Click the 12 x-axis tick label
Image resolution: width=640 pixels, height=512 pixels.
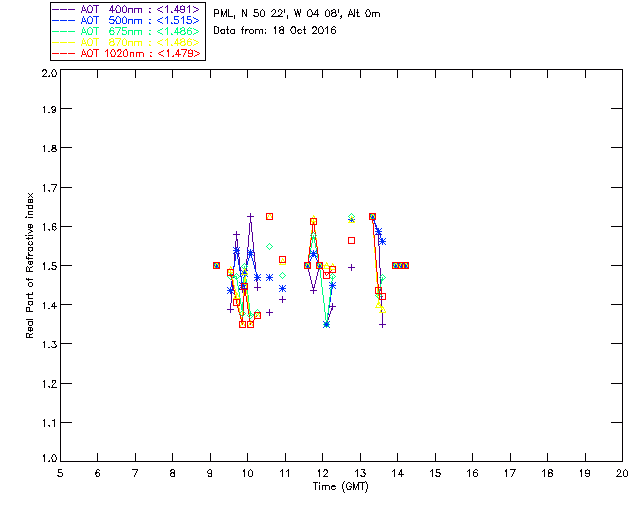pos(322,474)
